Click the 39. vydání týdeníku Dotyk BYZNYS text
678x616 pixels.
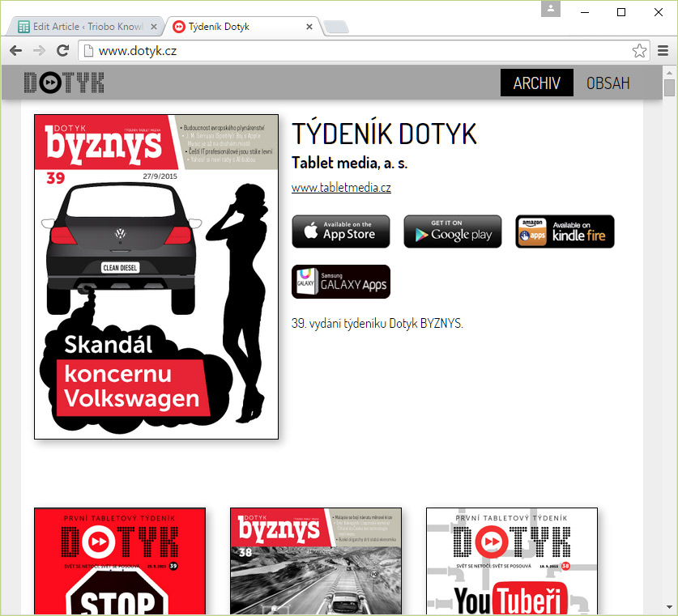[377, 323]
